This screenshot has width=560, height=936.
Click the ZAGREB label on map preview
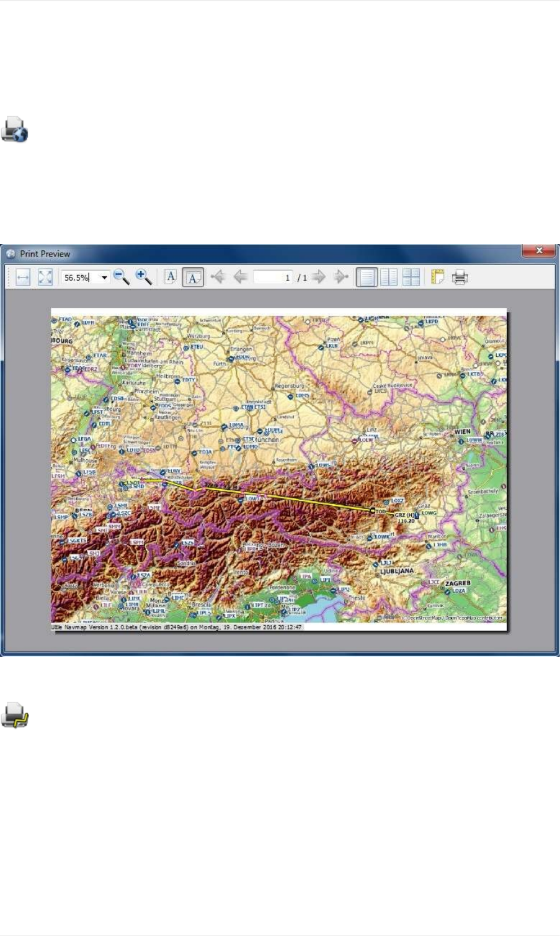point(458,583)
